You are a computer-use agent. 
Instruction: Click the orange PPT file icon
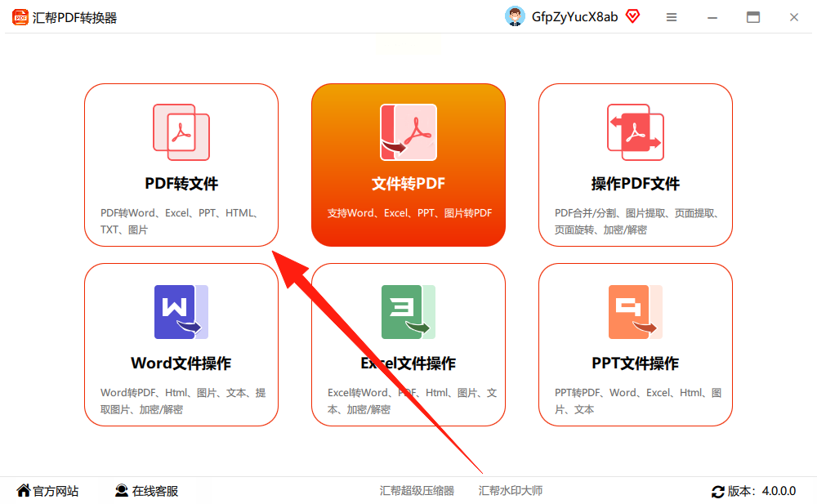point(636,312)
